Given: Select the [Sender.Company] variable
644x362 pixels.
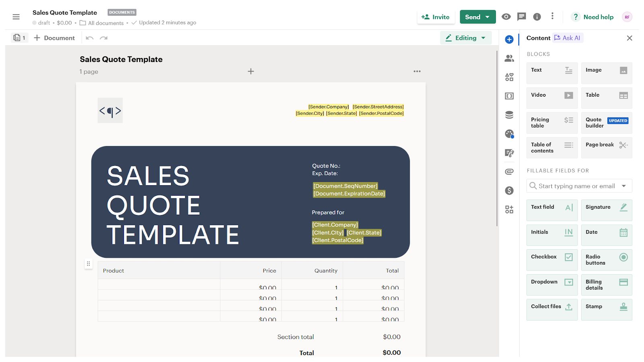Looking at the screenshot, I should coord(328,107).
